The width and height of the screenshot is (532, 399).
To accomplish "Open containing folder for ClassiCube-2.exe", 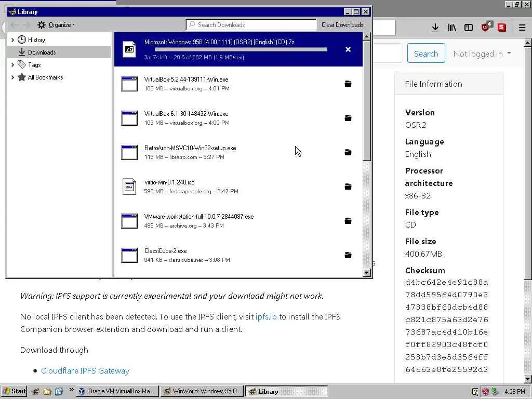I will 348,255.
